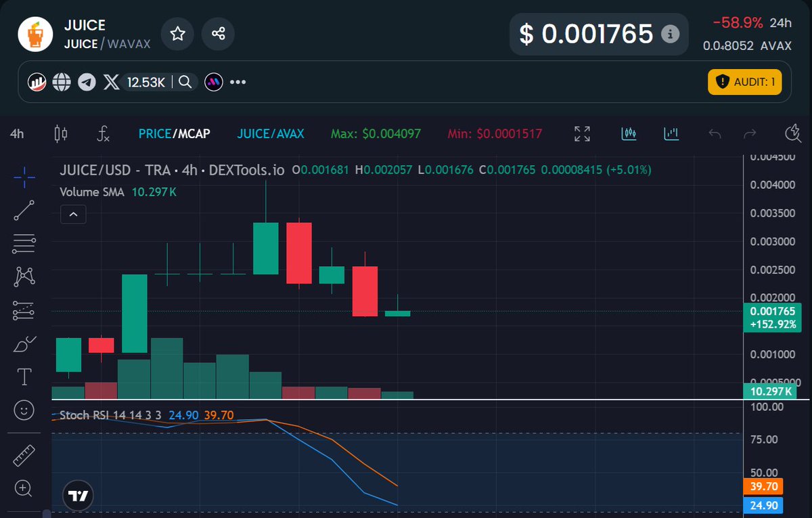Select the Volume SMA indicator label
The image size is (812, 518).
(x=92, y=192)
